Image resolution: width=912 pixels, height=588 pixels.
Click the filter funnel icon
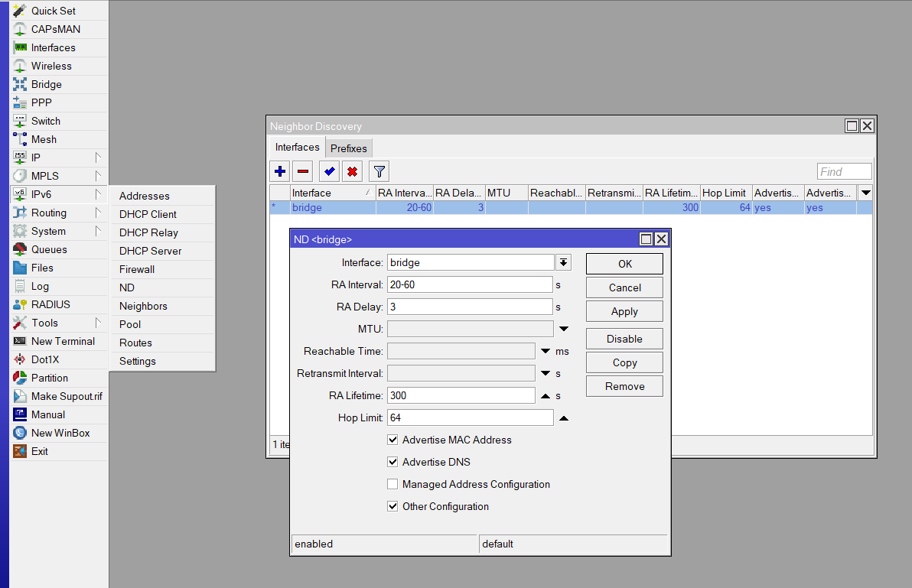379,171
